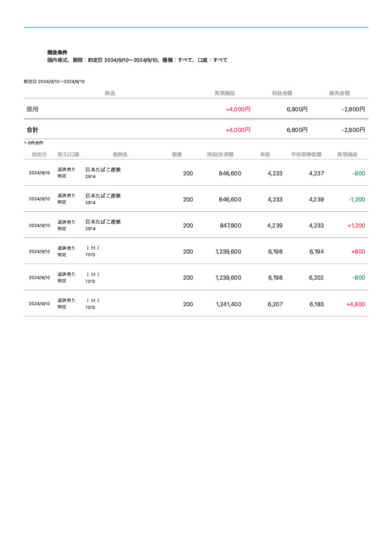Click the 売却/決済額 column header
The height and width of the screenshot is (556, 392).
coord(220,155)
